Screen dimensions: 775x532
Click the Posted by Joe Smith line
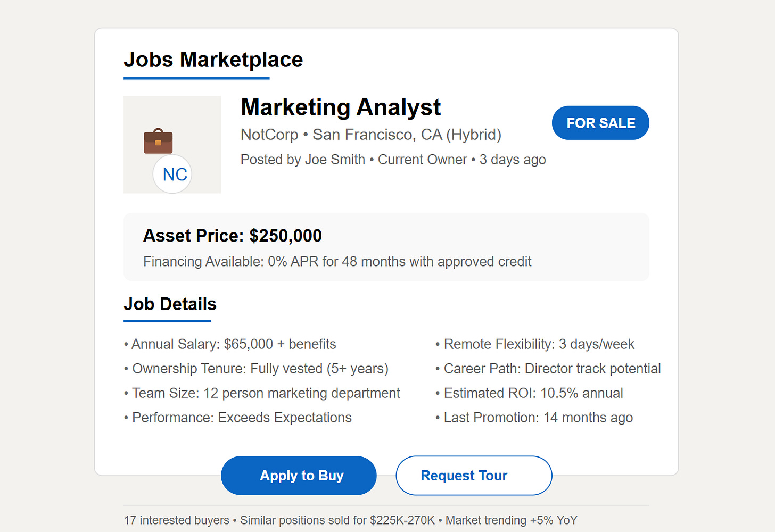393,160
